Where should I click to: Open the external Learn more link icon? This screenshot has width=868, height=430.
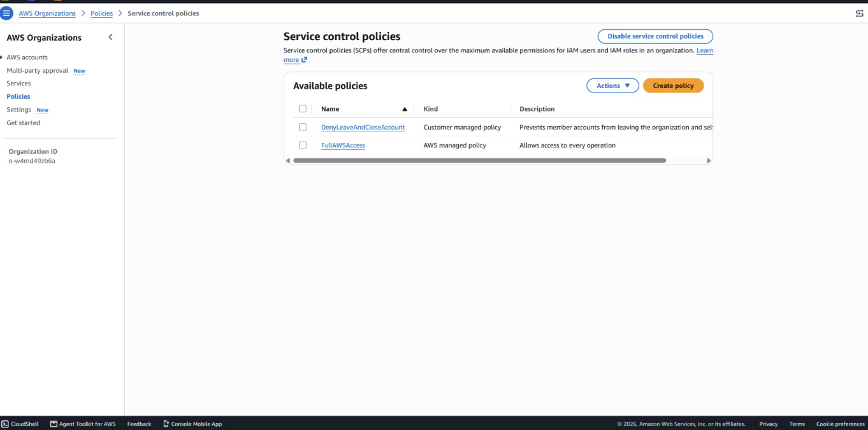(x=305, y=60)
